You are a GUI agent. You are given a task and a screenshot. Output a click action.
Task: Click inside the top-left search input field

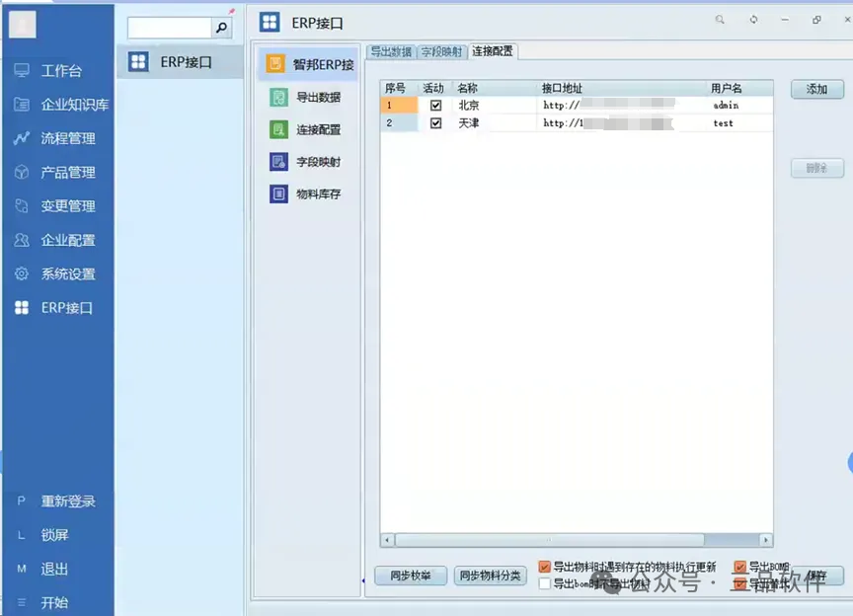168,26
